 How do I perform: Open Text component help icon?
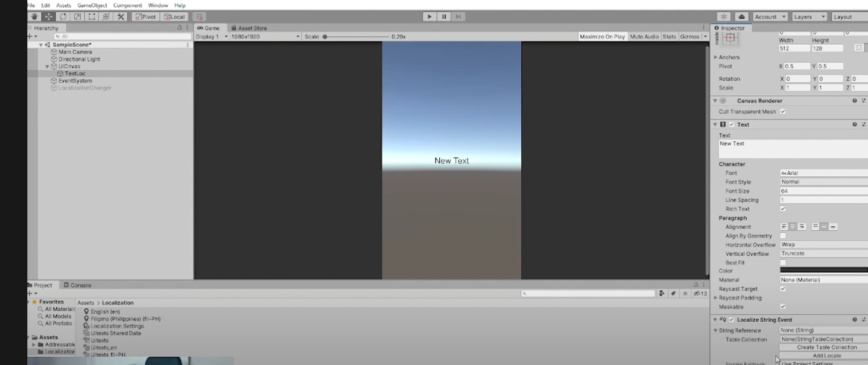point(855,125)
